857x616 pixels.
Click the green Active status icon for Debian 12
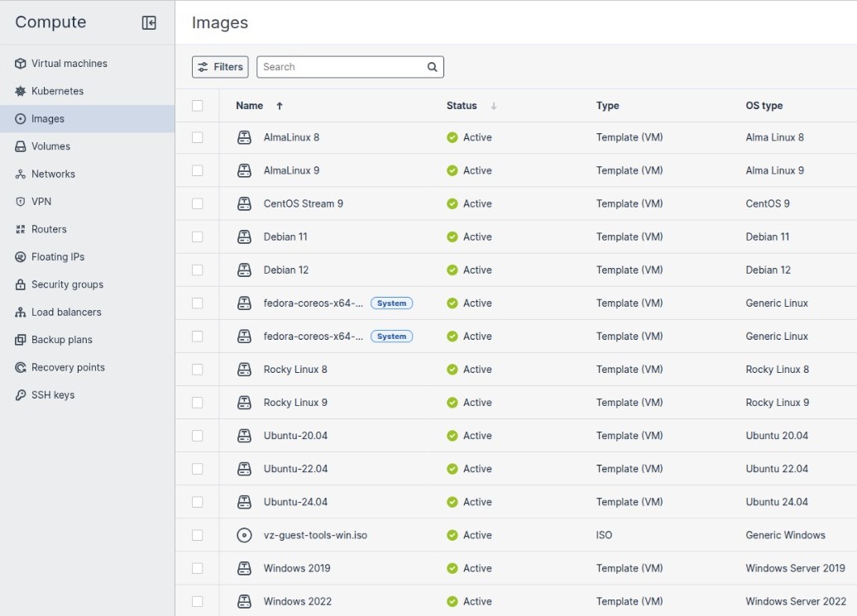click(452, 270)
